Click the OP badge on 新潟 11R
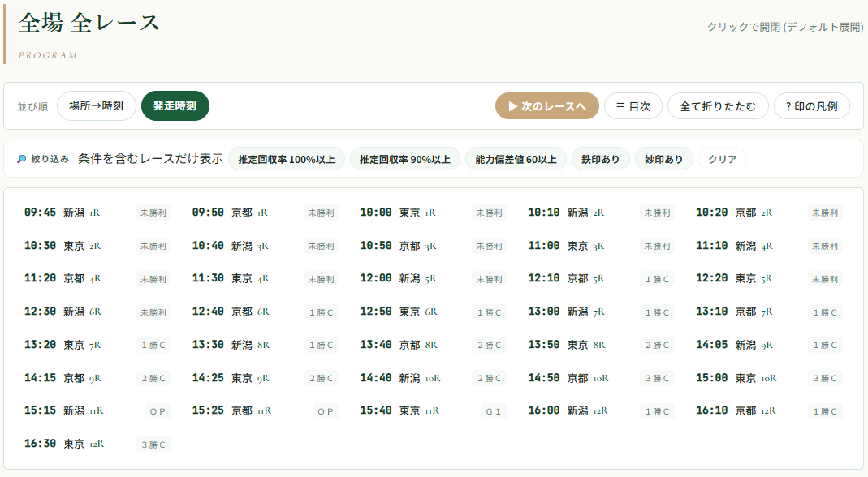868x477 pixels. click(158, 411)
